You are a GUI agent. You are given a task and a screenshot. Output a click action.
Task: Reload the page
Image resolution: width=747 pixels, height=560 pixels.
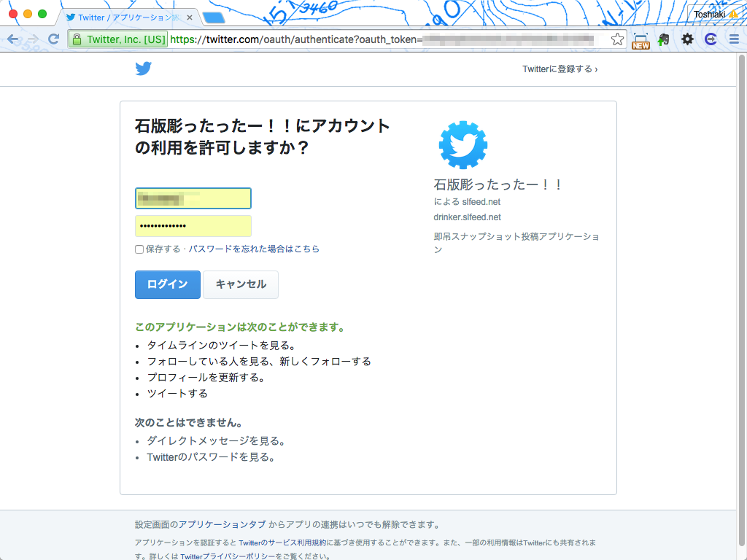coord(54,39)
